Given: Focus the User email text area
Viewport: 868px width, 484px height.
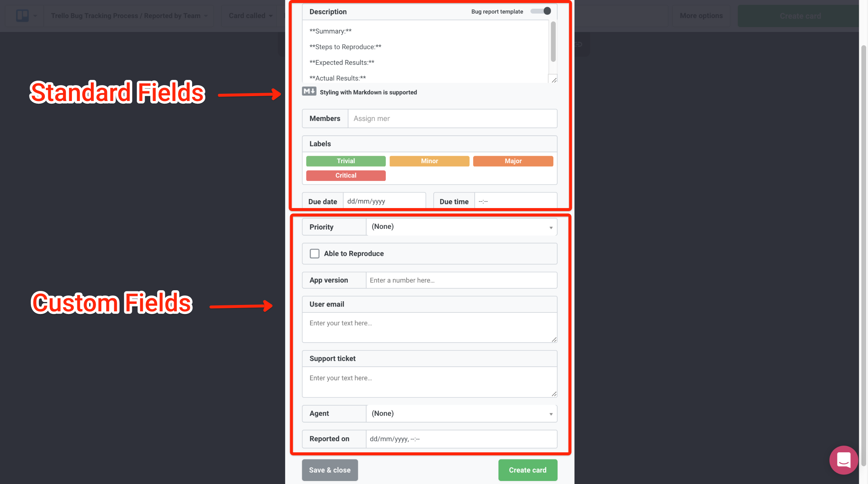Looking at the screenshot, I should coord(429,328).
